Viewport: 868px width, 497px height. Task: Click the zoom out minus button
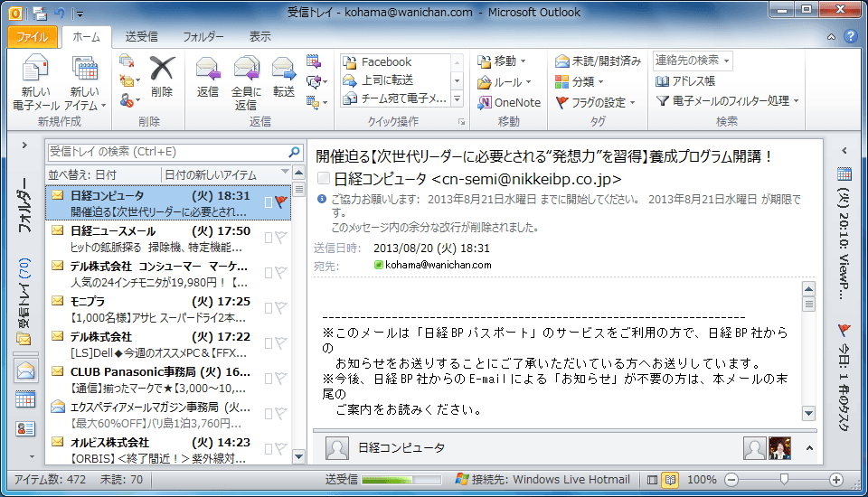point(731,480)
